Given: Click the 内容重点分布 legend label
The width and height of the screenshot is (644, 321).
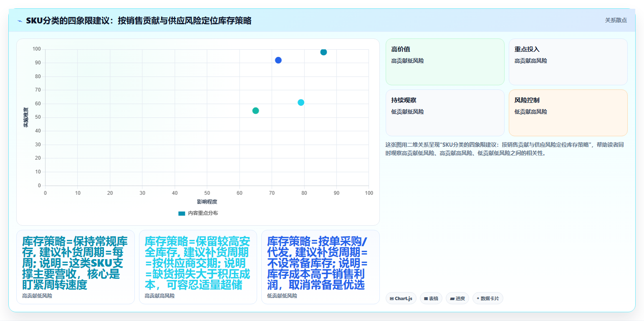Looking at the screenshot, I should tap(203, 213).
